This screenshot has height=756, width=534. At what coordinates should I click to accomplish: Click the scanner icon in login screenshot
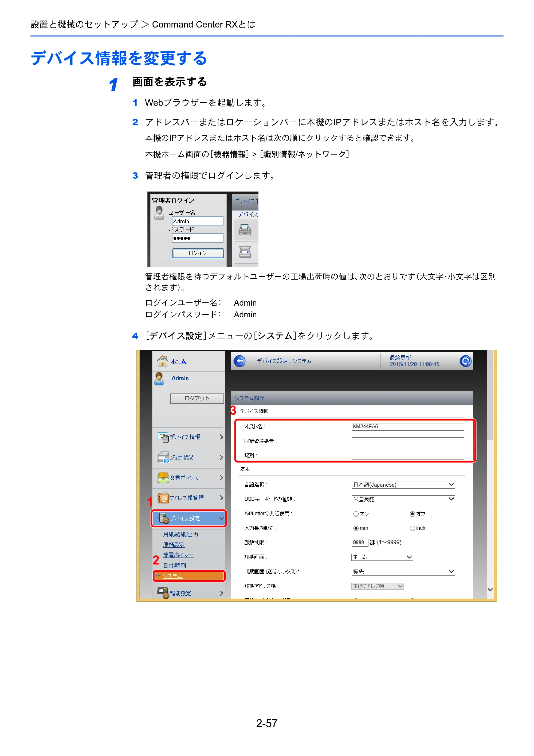(245, 252)
